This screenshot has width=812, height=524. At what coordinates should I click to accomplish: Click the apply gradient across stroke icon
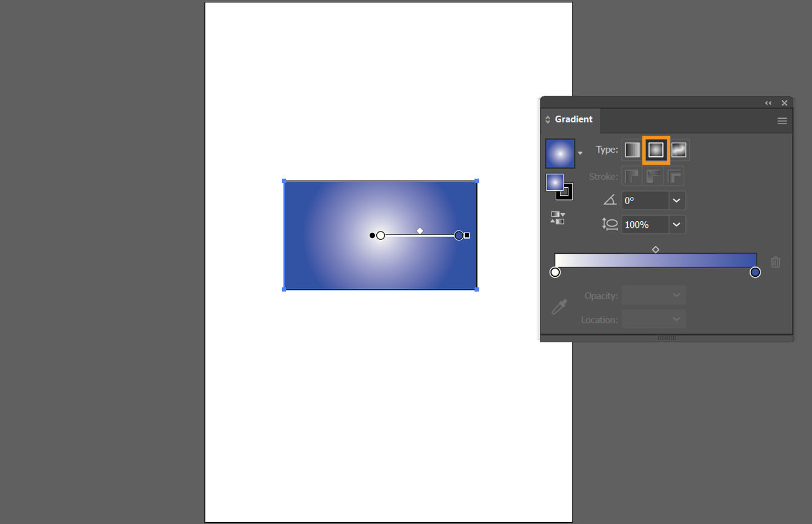point(674,176)
